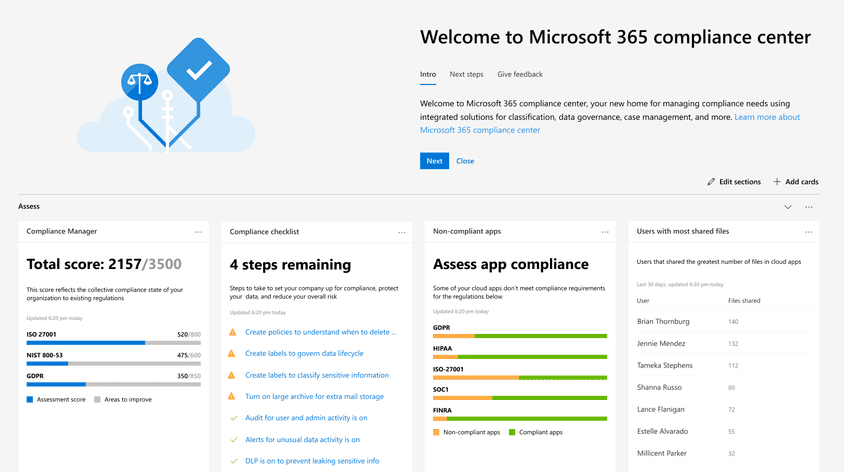
Task: Select user Brian Thornburg in the list
Action: 665,322
